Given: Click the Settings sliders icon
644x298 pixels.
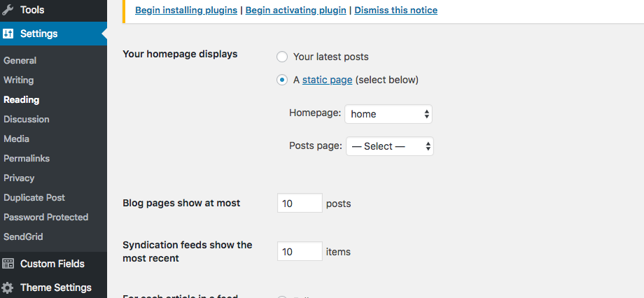Looking at the screenshot, I should 8,34.
